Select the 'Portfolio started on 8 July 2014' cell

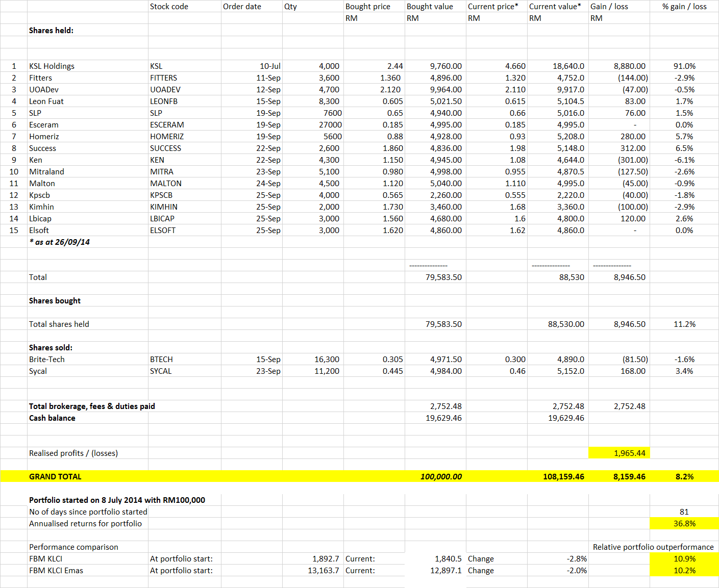point(117,500)
